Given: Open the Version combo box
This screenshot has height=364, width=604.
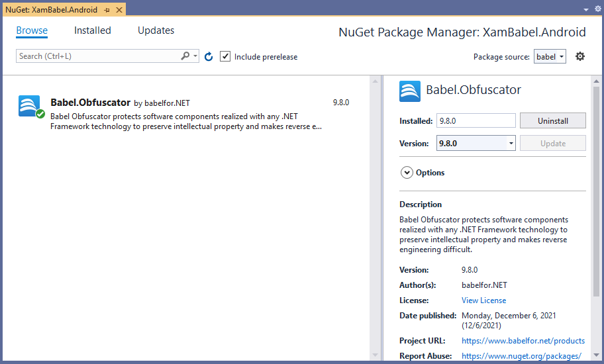Looking at the screenshot, I should [476, 143].
